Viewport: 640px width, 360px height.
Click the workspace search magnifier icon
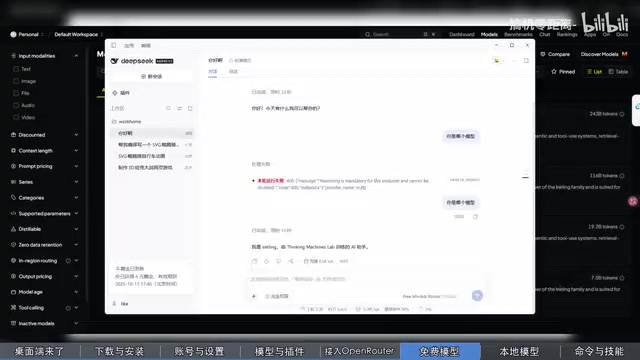click(169, 109)
